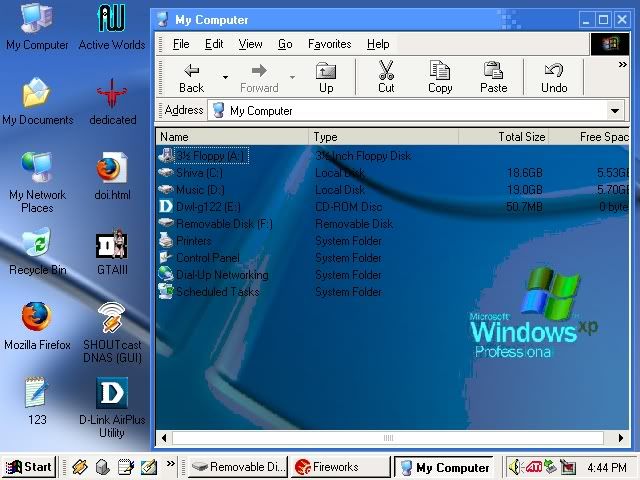Click the Start button
This screenshot has height=480, width=640.
pos(29,467)
